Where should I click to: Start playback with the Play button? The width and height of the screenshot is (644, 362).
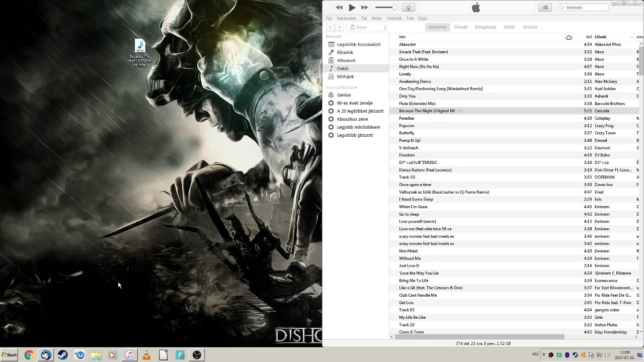(352, 8)
